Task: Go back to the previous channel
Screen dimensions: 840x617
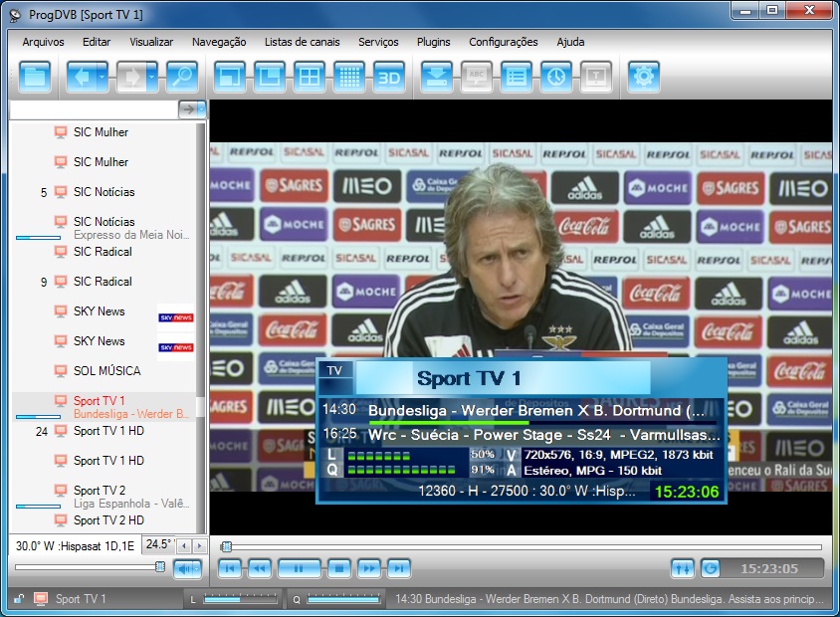Action: [x=81, y=78]
